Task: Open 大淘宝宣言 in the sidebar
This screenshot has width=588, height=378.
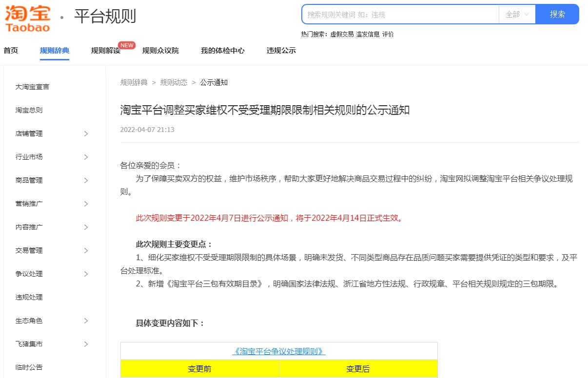Action: (x=32, y=87)
